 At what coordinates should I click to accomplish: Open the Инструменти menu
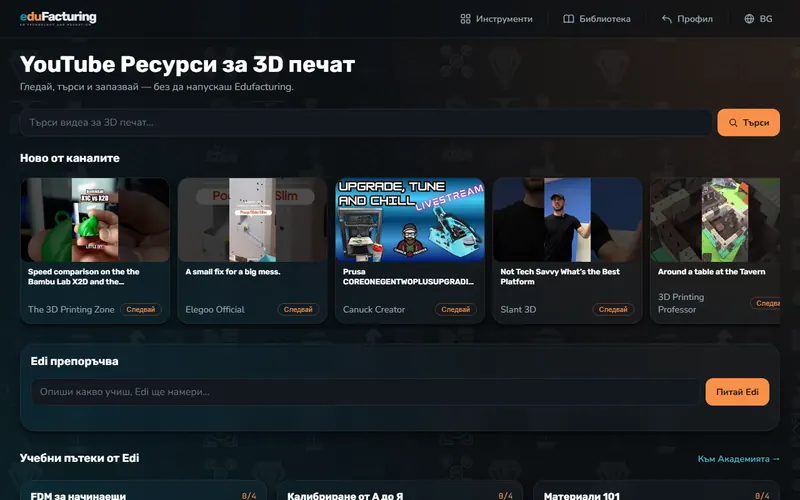click(496, 19)
